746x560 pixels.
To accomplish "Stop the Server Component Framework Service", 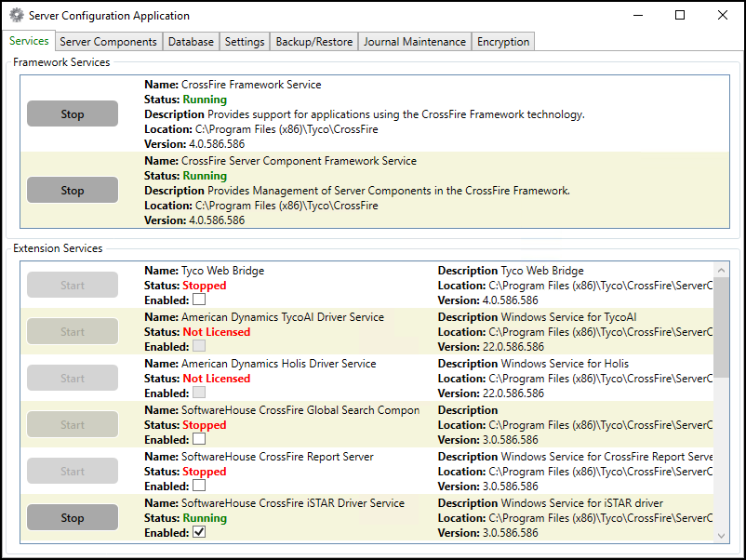I will coord(73,191).
